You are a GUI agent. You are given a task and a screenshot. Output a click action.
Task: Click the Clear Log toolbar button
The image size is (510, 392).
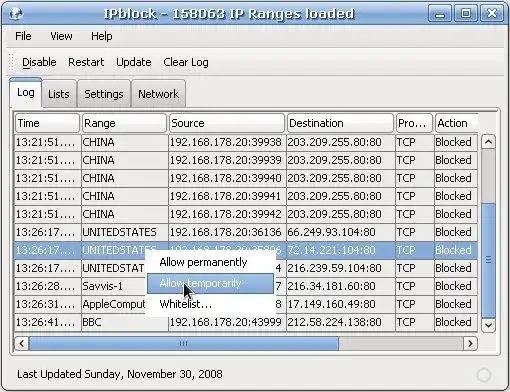point(186,62)
